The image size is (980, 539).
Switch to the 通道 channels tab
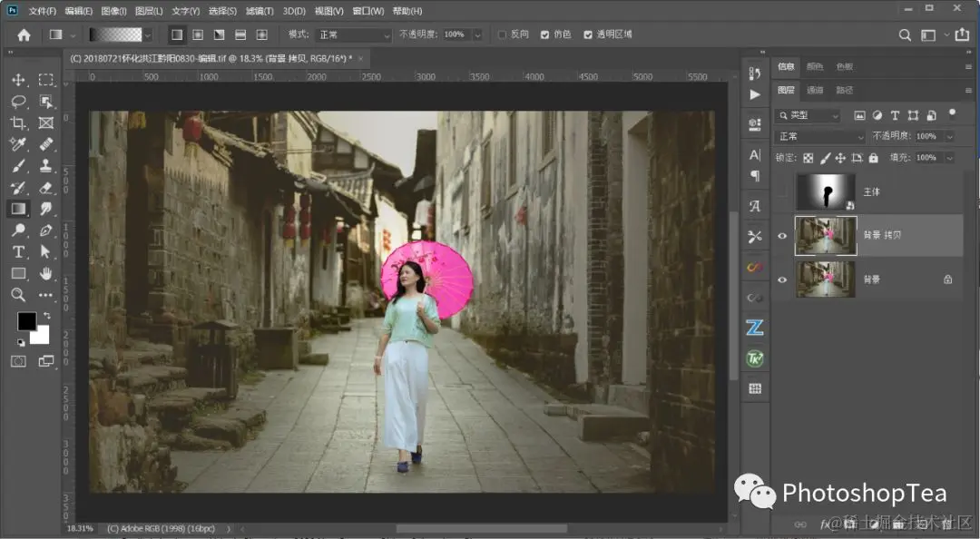click(x=815, y=90)
